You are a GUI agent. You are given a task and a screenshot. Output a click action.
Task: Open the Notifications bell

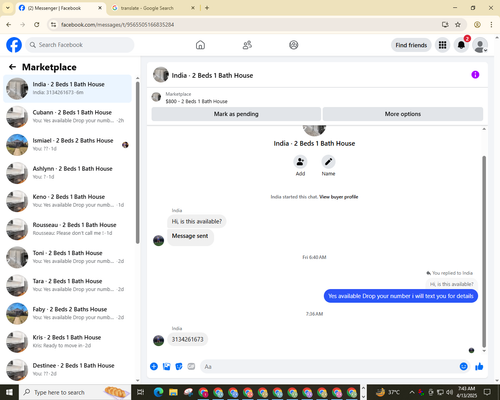[x=461, y=45]
